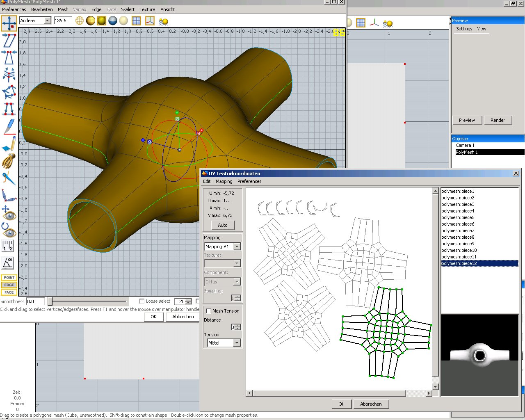Image resolution: width=525 pixels, height=420 pixels.
Task: Enable the Loose select checkbox
Action: (142, 301)
